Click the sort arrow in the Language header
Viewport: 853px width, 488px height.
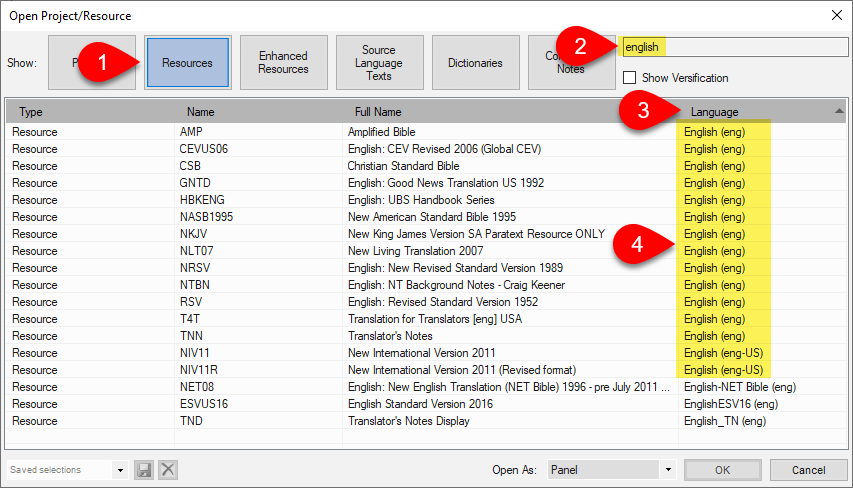tap(839, 111)
